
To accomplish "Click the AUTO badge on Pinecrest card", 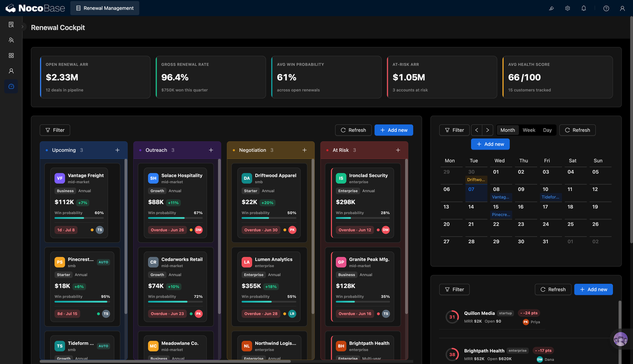I will click(x=103, y=262).
